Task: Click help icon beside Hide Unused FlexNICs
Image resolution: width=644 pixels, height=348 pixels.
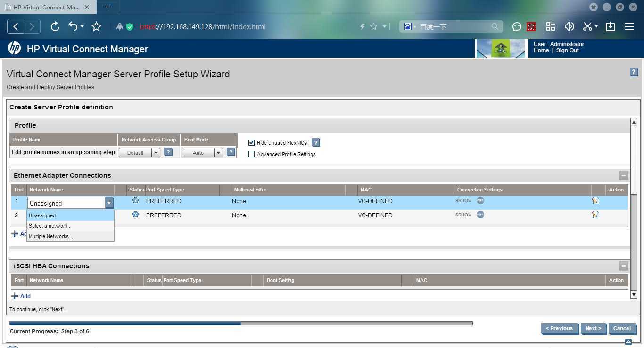Action: (316, 142)
